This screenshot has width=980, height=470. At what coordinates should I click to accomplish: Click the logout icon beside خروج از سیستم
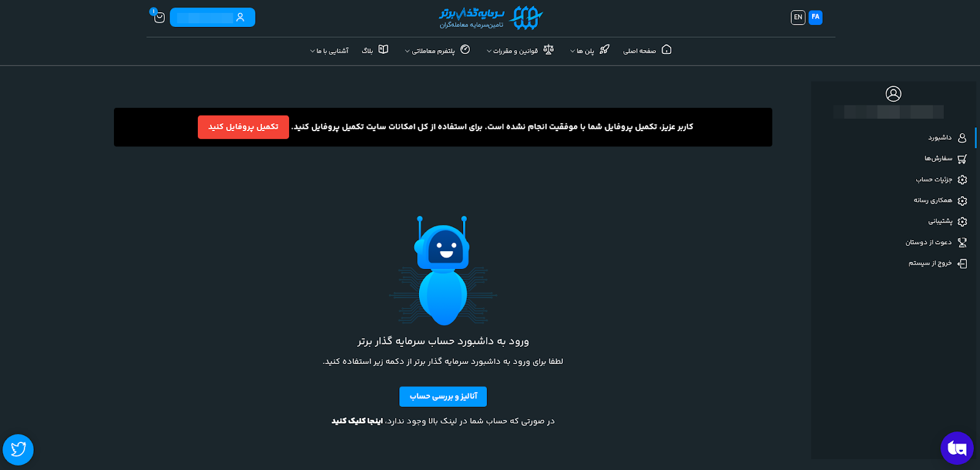962,263
